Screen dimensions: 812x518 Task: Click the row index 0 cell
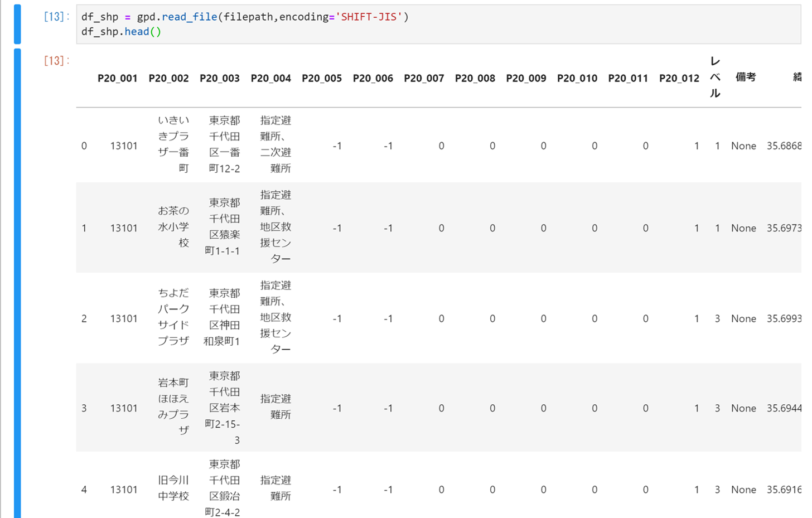[x=84, y=146]
